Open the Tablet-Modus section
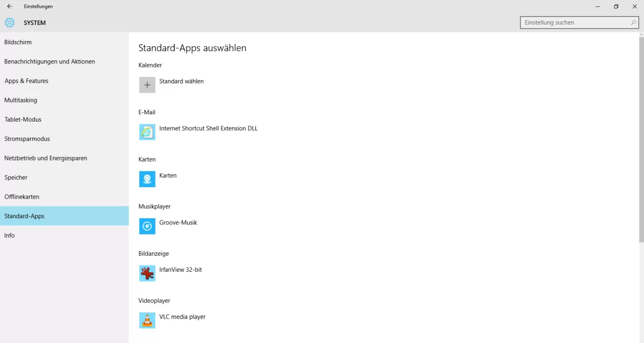The image size is (644, 343). (23, 120)
